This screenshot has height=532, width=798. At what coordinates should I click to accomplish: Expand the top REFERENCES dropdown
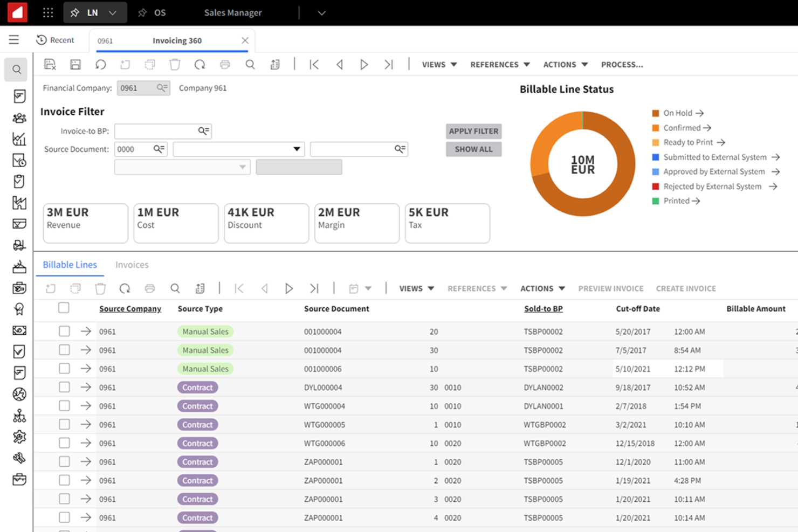pyautogui.click(x=500, y=65)
